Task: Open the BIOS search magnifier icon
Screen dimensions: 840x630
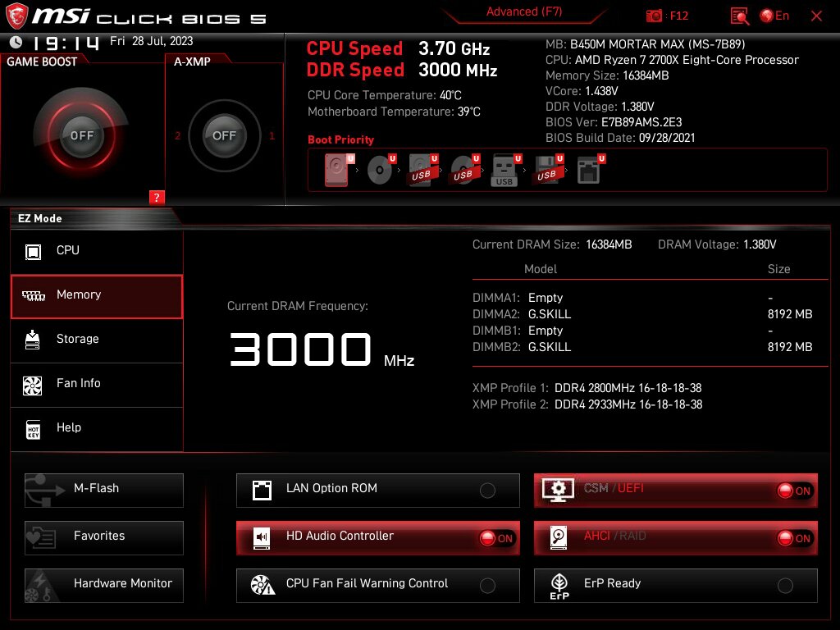Action: (740, 16)
